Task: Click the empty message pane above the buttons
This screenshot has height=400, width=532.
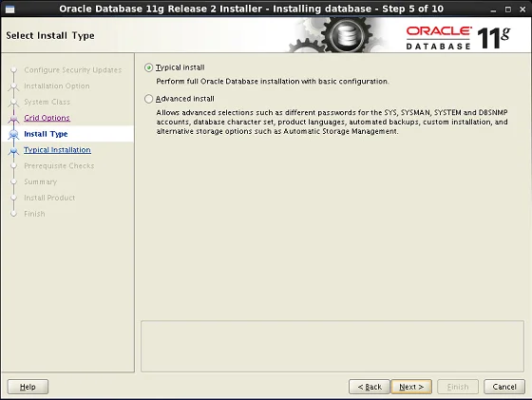Action: [x=332, y=347]
